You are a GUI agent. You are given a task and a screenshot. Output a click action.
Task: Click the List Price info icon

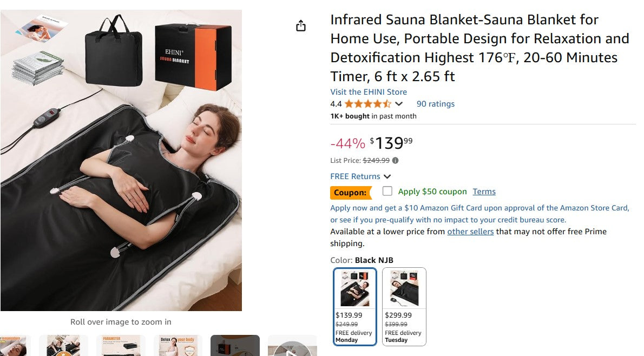(x=395, y=161)
